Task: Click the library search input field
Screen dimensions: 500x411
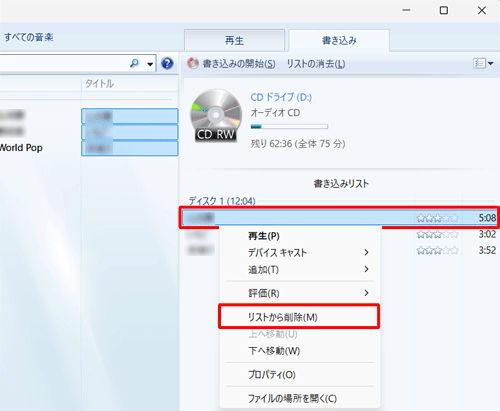Action: [x=63, y=63]
